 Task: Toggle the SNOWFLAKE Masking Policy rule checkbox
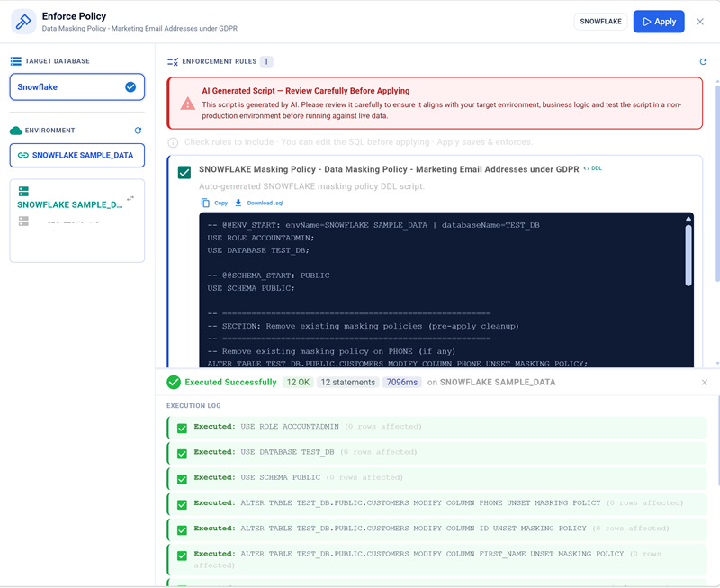click(x=184, y=173)
